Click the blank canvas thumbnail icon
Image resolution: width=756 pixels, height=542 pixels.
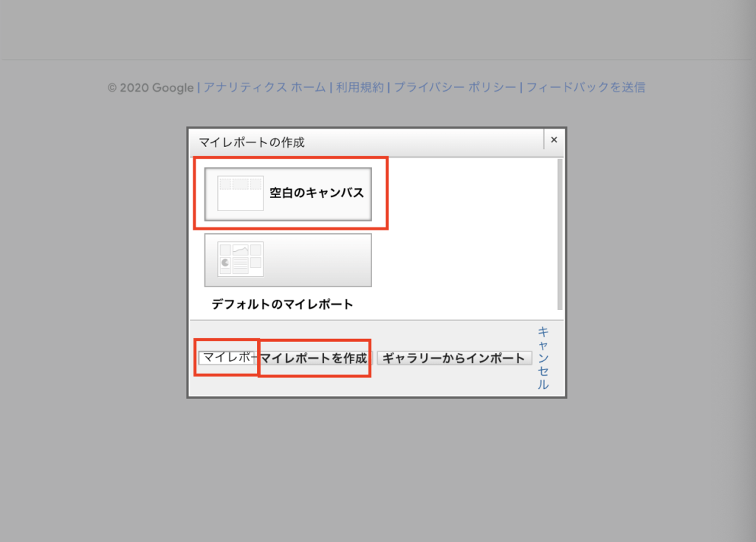pos(240,193)
